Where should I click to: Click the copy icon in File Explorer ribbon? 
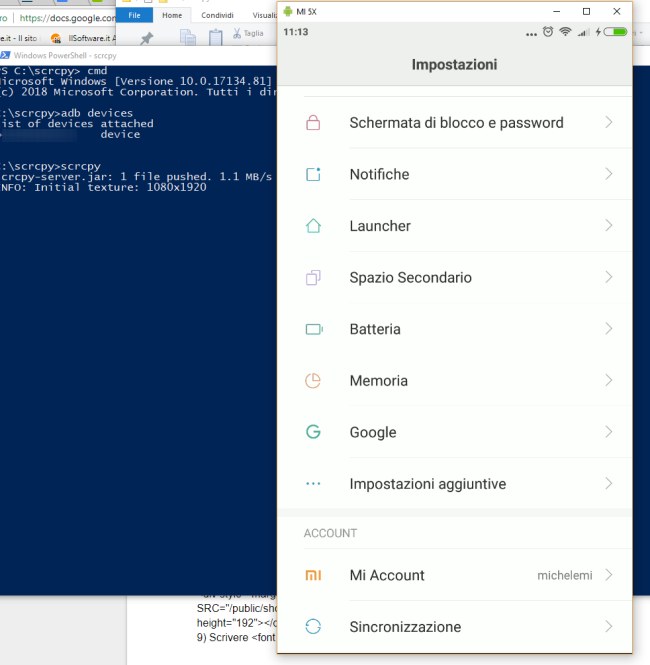coord(188,37)
